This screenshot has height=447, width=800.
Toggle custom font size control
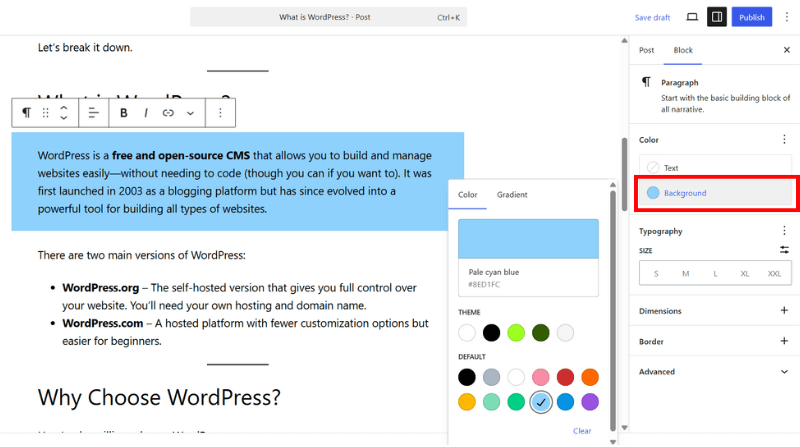coord(784,250)
